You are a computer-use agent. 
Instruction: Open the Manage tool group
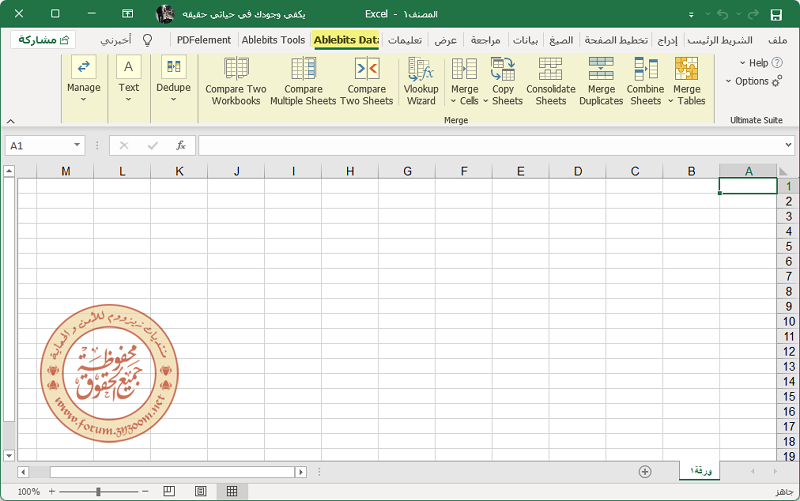(x=84, y=79)
